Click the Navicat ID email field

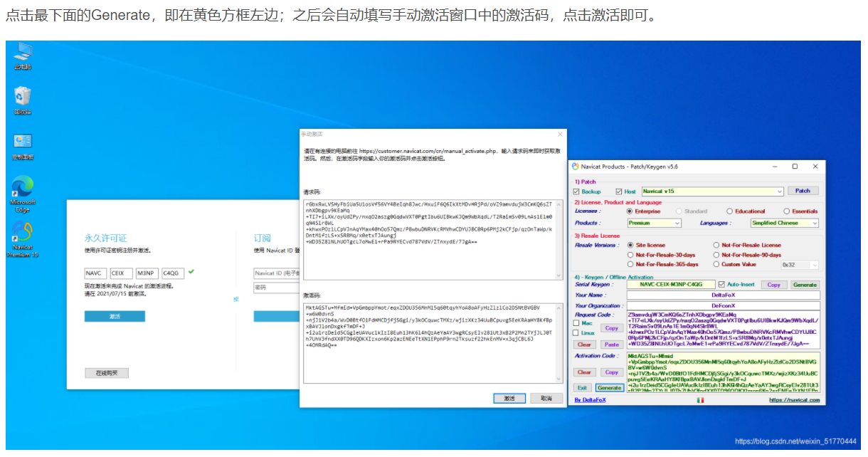[276, 273]
